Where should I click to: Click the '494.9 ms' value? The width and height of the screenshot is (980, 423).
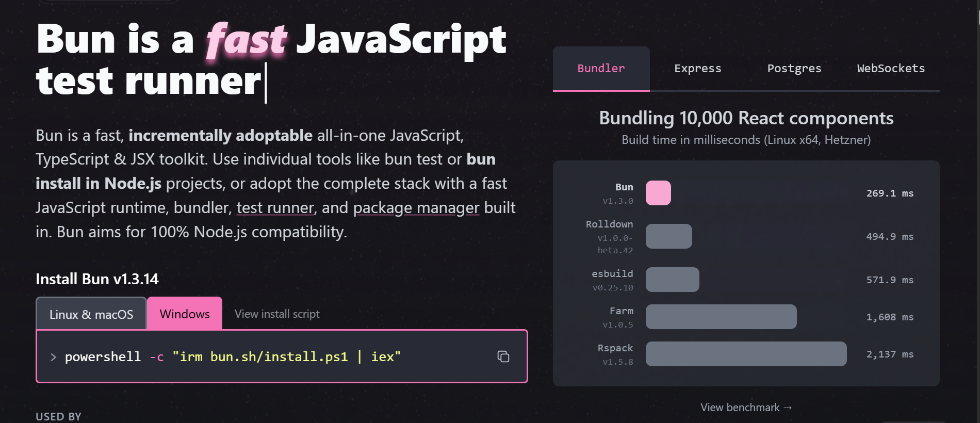pyautogui.click(x=890, y=237)
